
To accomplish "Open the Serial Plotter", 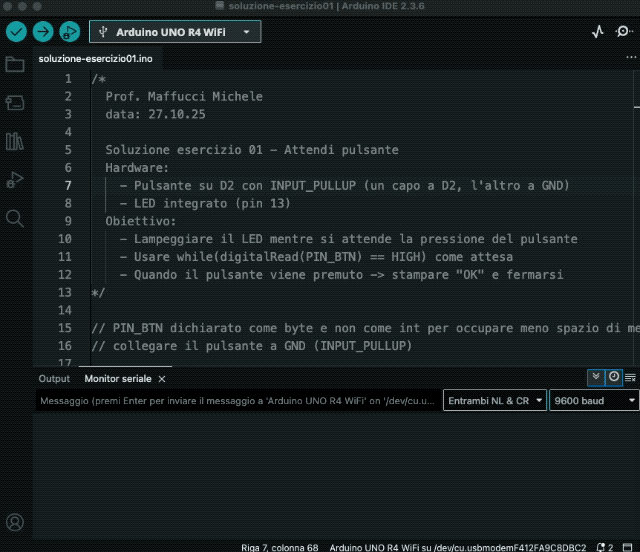I will click(x=598, y=31).
